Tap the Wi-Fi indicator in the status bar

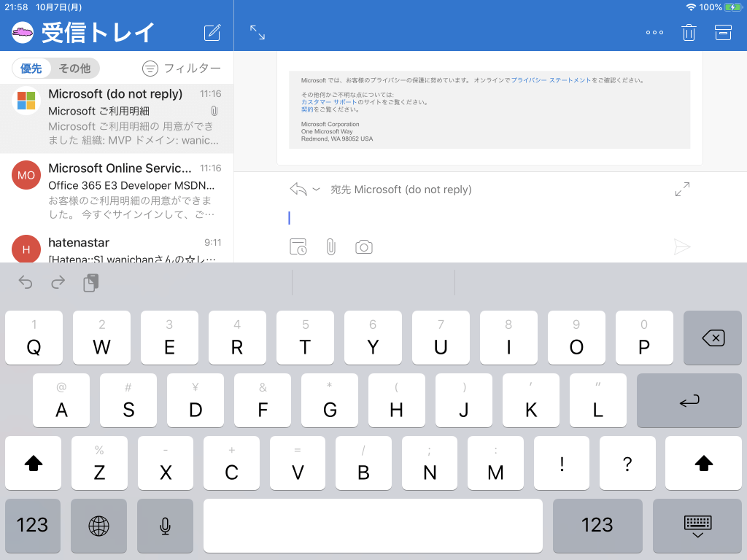(x=691, y=7)
